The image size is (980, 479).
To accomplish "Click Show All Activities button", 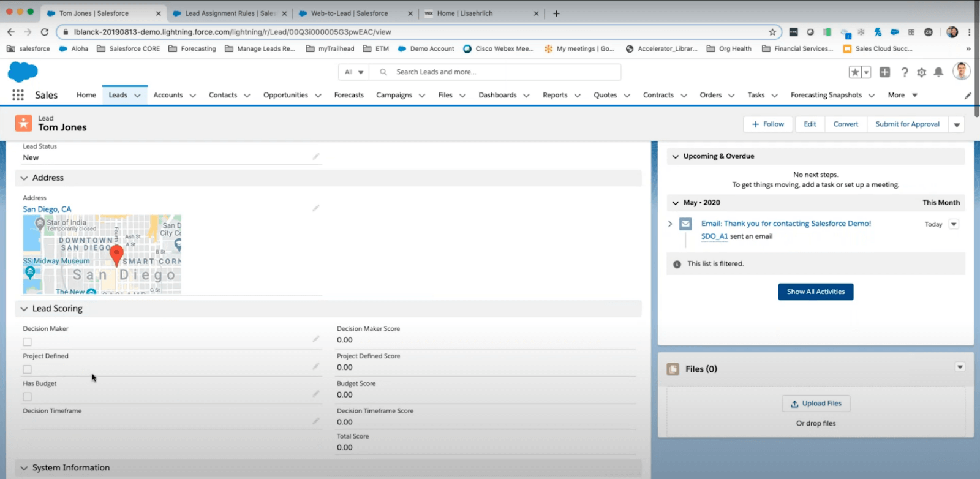I will pyautogui.click(x=816, y=292).
